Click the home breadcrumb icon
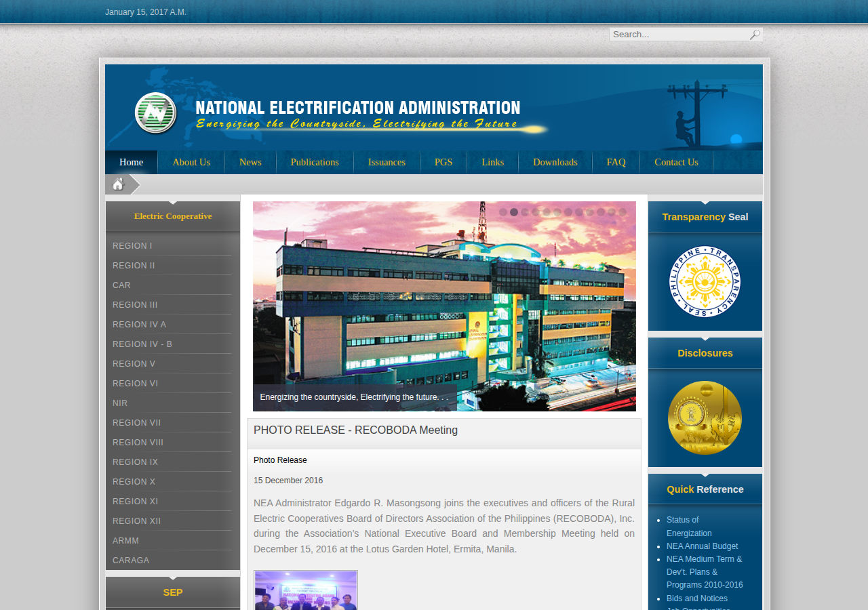Screen dimensions: 868x610 [118, 184]
